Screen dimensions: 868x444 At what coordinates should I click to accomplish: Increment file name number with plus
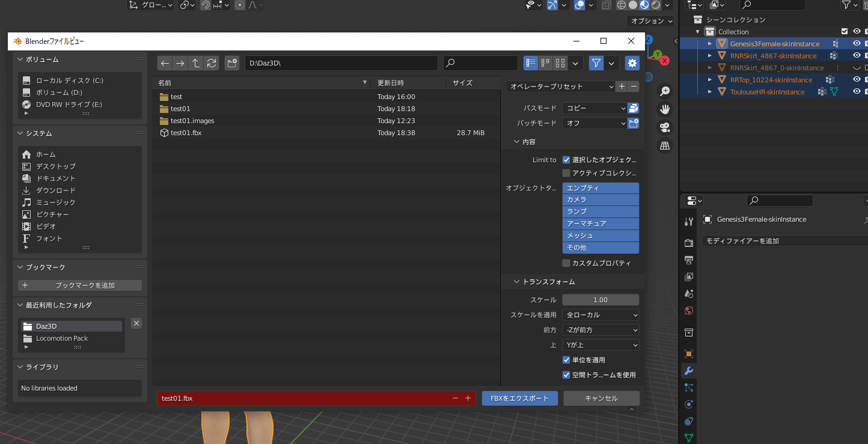(468, 398)
